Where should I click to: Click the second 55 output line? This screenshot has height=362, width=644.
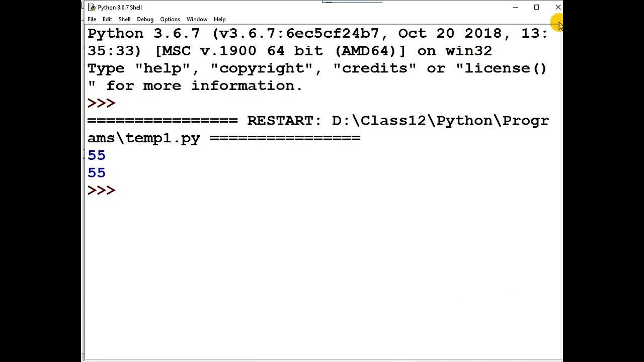click(x=97, y=173)
